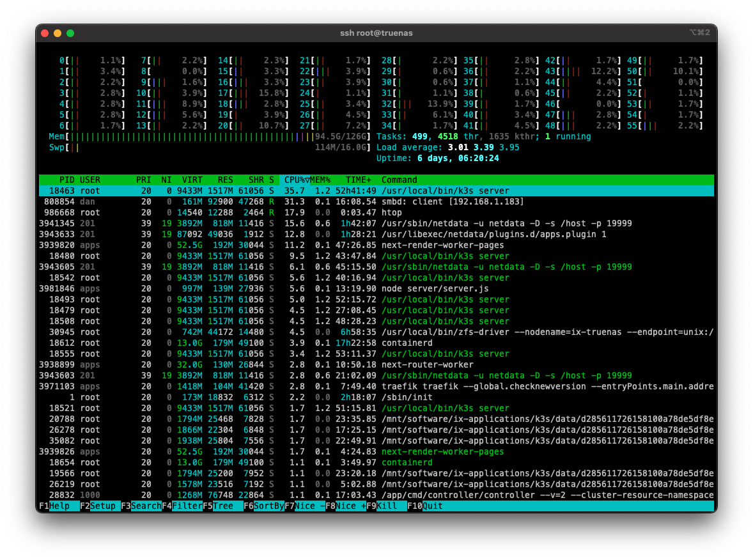Select traefik process row PID 3971103
The height and width of the screenshot is (560, 753).
(x=376, y=386)
